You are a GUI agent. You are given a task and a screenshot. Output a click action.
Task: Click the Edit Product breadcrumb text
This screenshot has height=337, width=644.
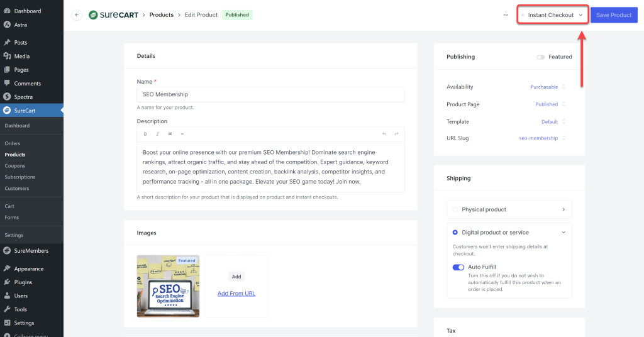pyautogui.click(x=201, y=15)
